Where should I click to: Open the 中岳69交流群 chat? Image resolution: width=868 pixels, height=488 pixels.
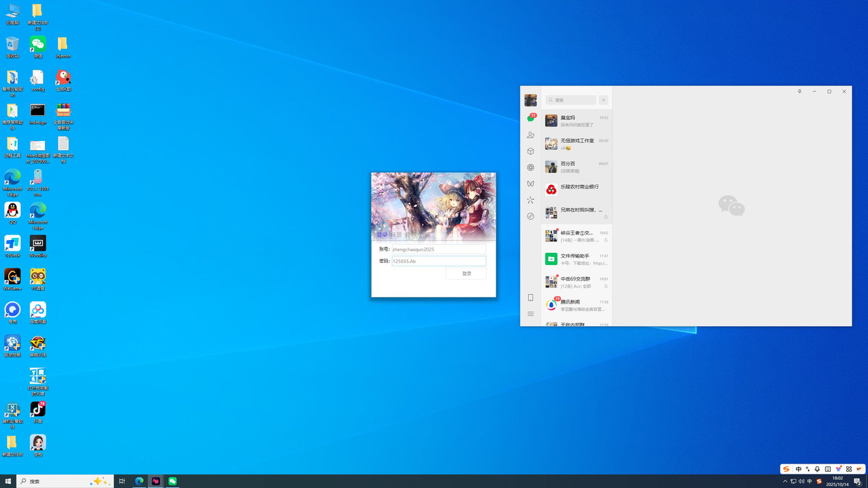click(577, 283)
